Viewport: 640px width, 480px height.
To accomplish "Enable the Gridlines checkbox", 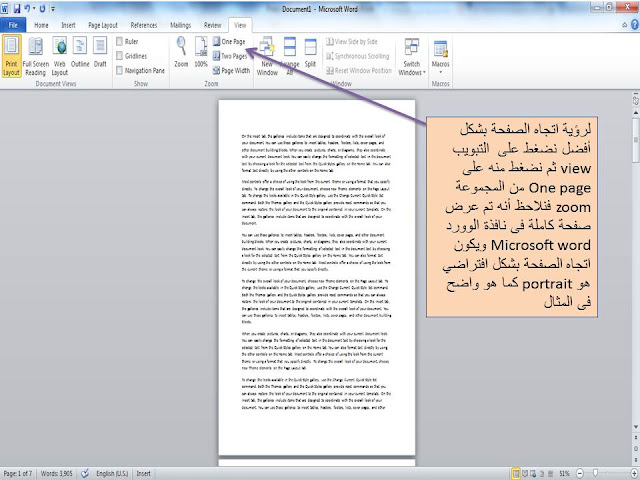I will pos(119,56).
